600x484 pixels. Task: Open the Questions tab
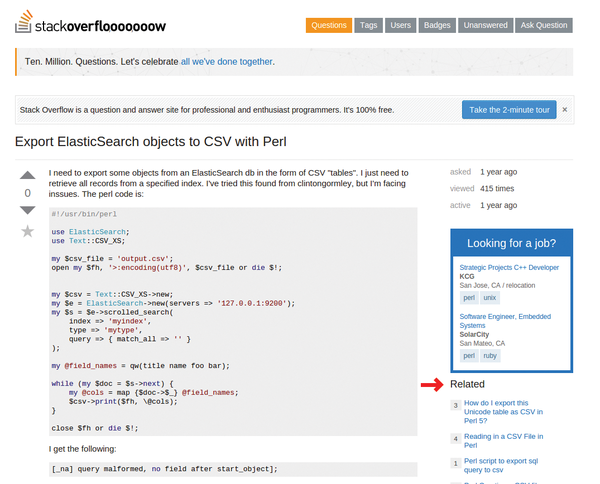click(x=329, y=25)
